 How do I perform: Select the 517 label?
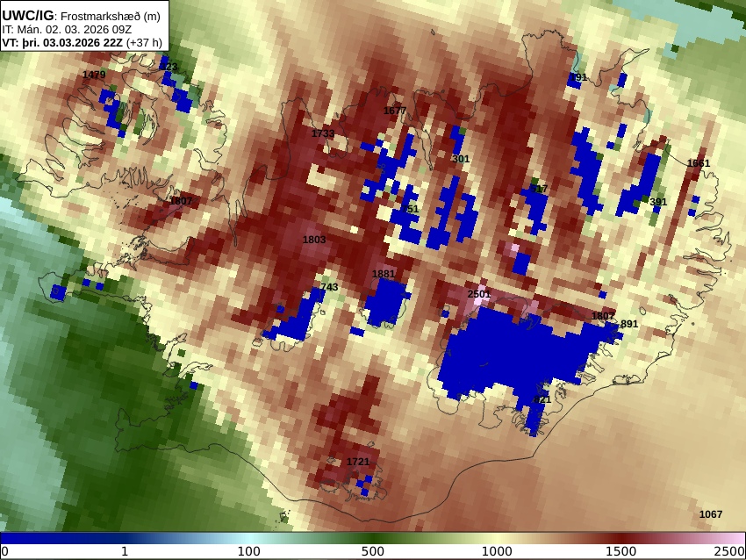coord(540,189)
